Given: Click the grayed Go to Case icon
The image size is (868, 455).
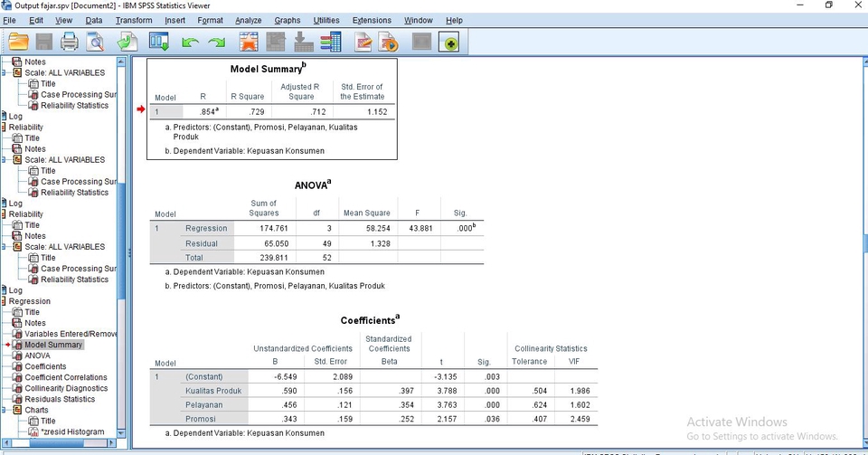Looking at the screenshot, I should 276,43.
